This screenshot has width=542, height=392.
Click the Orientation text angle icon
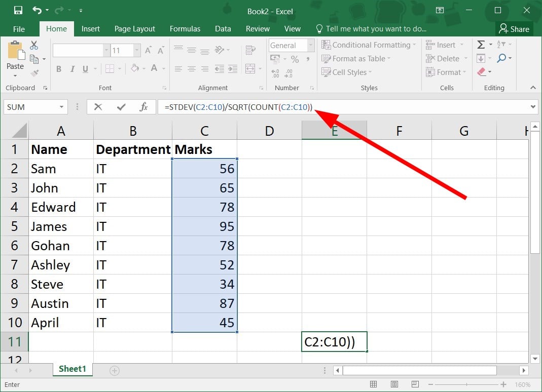click(219, 50)
